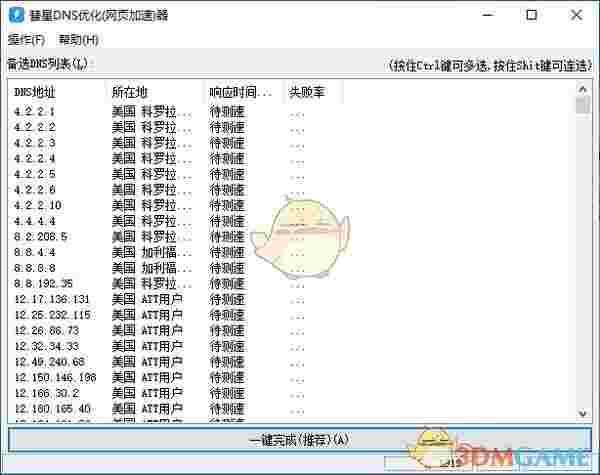Click 待测速 status of row 12.32.34.33
The width and height of the screenshot is (600, 475).
pos(227,346)
